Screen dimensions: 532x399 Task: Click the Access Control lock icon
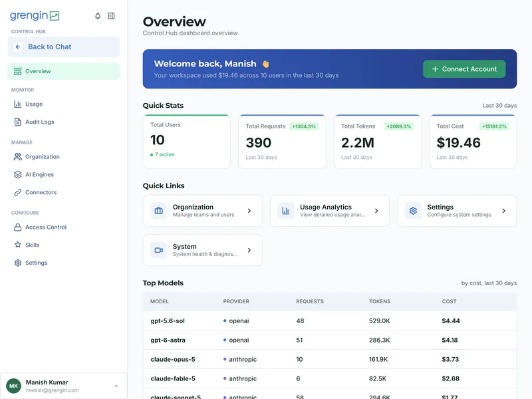pyautogui.click(x=18, y=227)
